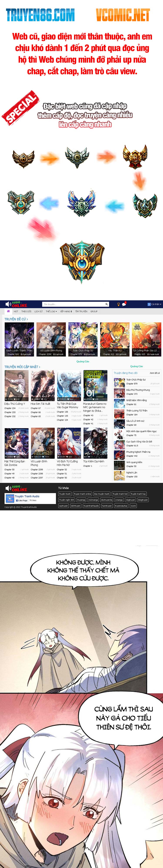This screenshot has height=868, width=163.
Task: Click the mi2manga keyword tag
Action: coord(93,500)
